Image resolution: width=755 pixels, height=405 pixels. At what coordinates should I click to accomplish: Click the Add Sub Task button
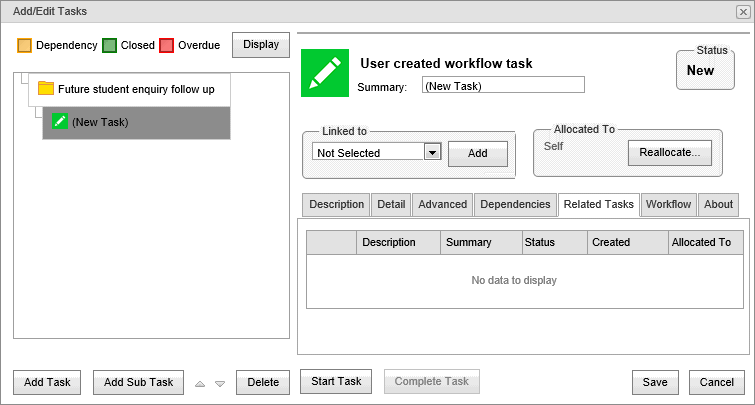(x=139, y=382)
